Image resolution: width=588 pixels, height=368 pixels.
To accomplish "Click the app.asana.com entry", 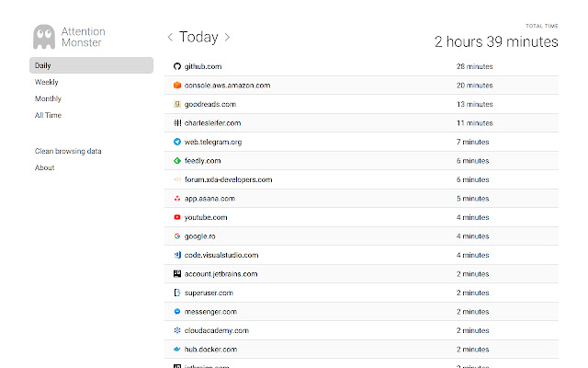I will coord(209,199).
